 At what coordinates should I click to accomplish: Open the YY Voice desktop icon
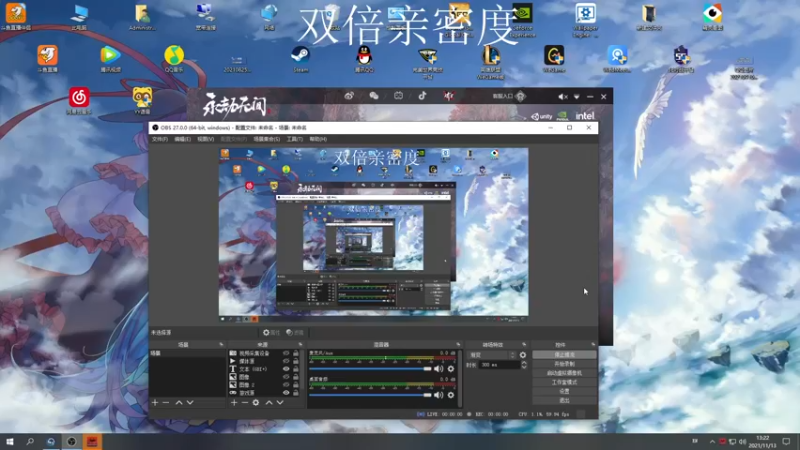(142, 100)
